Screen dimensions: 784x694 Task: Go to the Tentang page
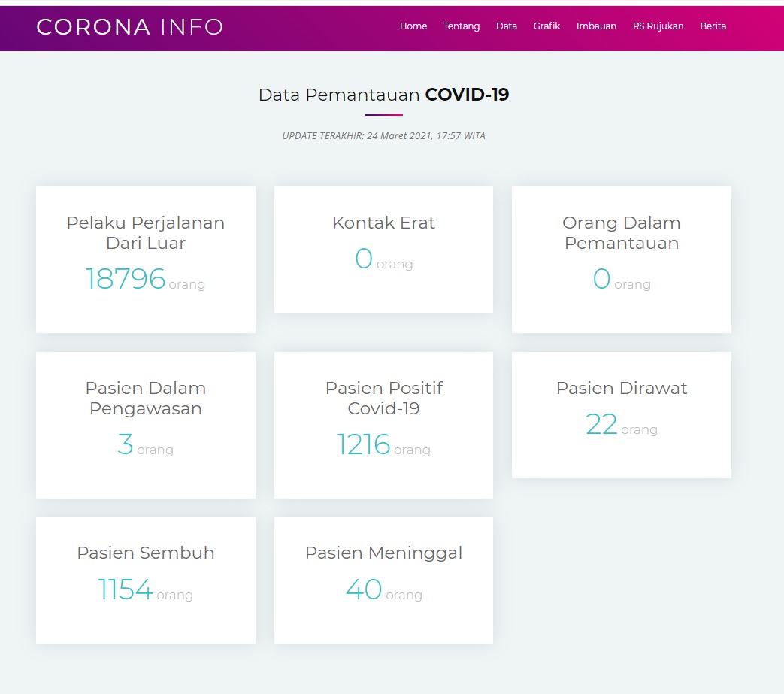[462, 26]
